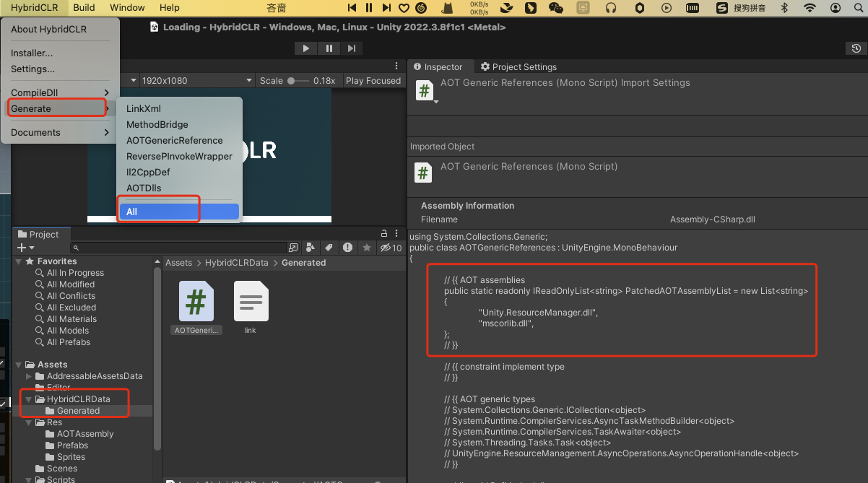Click the Project panel lock icon
Viewport: 868px width, 483px height.
tap(384, 234)
